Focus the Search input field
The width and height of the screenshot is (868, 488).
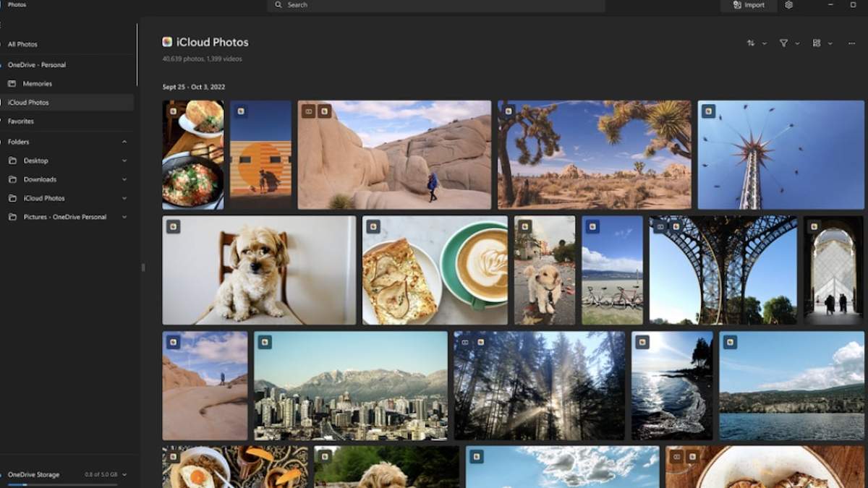click(x=436, y=5)
